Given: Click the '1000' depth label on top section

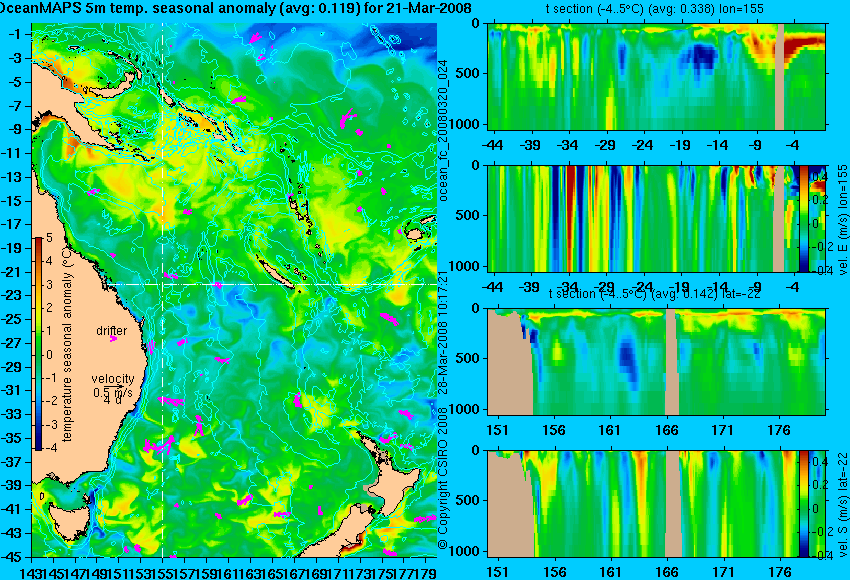Looking at the screenshot, I should (x=465, y=124).
